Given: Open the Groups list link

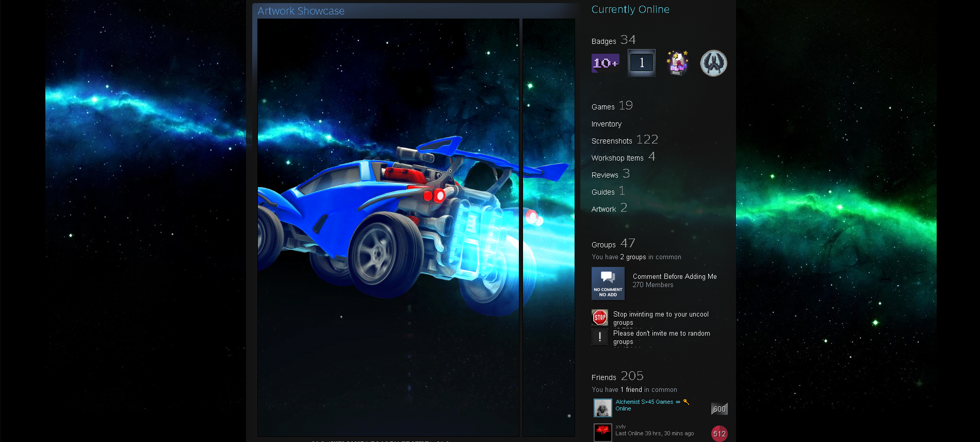Looking at the screenshot, I should click(x=603, y=245).
